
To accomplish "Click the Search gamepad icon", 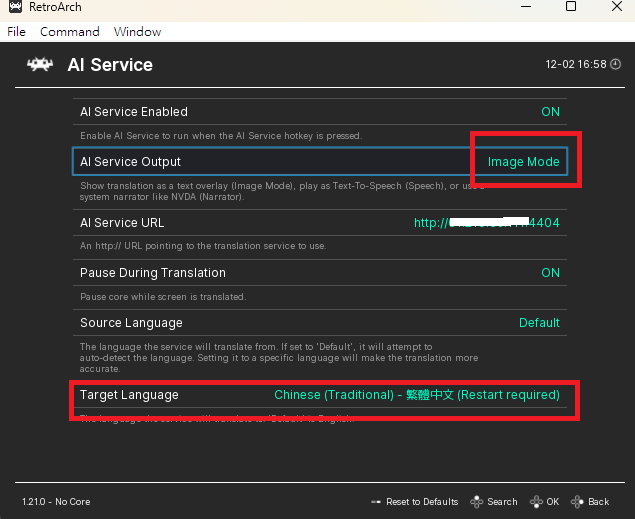I will [477, 502].
